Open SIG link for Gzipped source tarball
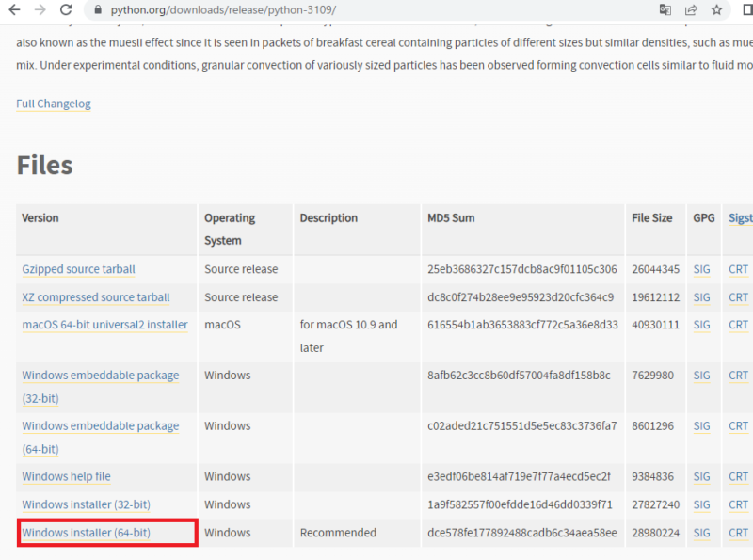 coord(701,269)
